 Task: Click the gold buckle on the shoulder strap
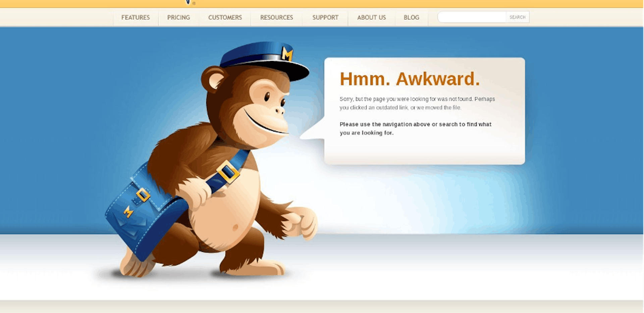tap(228, 172)
